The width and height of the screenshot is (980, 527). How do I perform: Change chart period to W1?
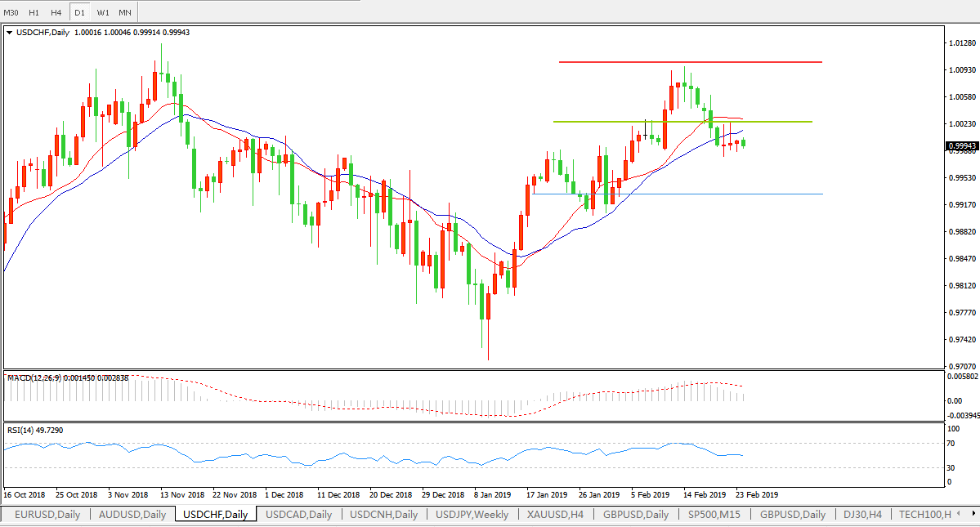(x=102, y=13)
